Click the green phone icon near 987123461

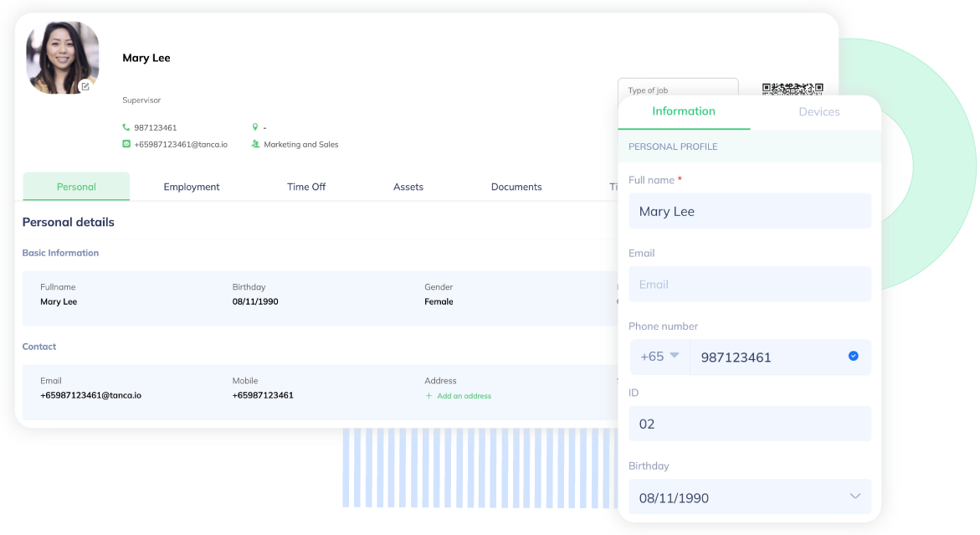point(126,127)
